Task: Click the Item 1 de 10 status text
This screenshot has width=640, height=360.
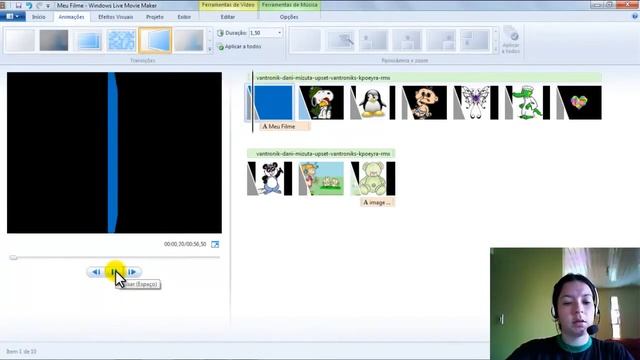Action: [x=21, y=351]
